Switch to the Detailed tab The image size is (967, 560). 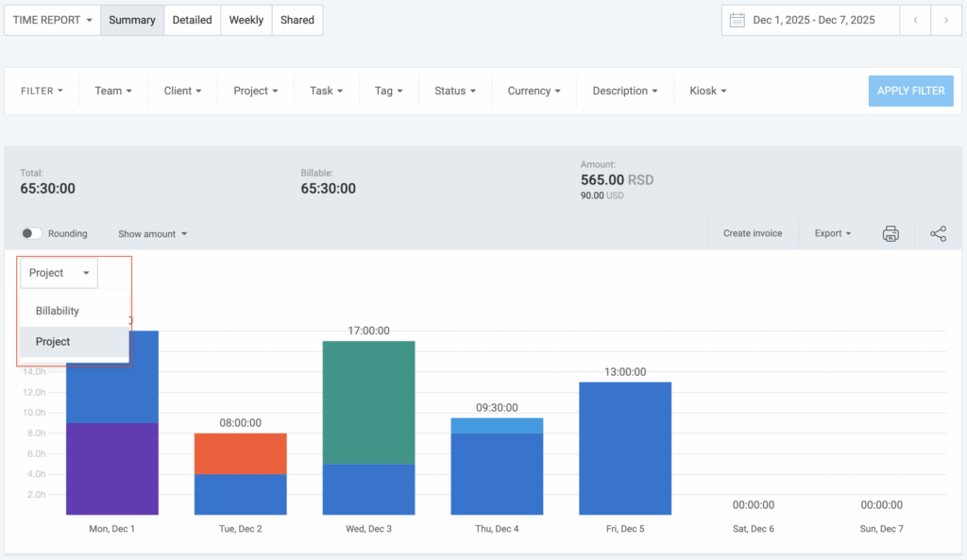192,20
